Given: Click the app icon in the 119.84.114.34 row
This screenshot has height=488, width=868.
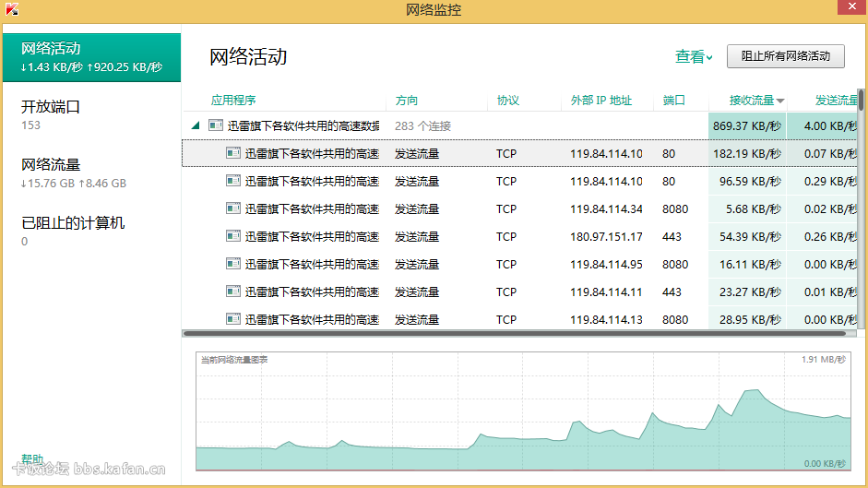Looking at the screenshot, I should (x=233, y=208).
